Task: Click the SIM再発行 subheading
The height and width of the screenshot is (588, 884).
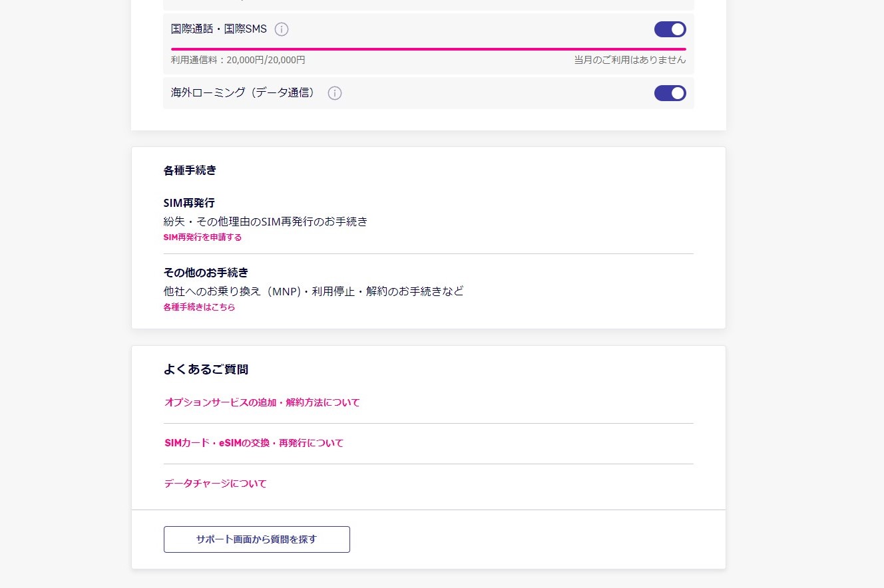Action: pyautogui.click(x=189, y=202)
